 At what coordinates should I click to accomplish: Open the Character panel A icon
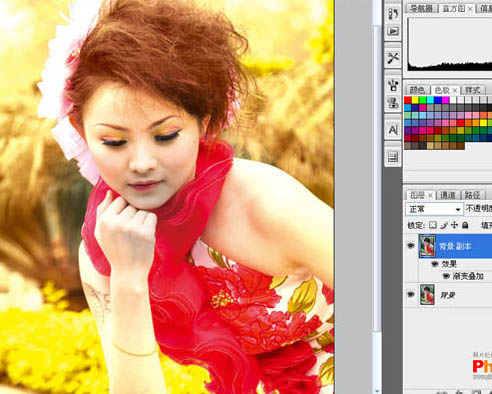click(x=393, y=130)
